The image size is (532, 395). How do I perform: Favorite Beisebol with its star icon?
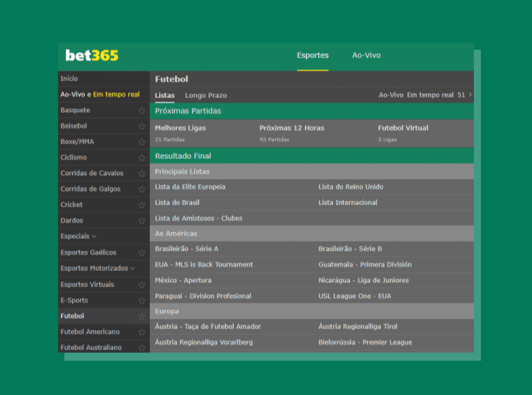point(142,126)
